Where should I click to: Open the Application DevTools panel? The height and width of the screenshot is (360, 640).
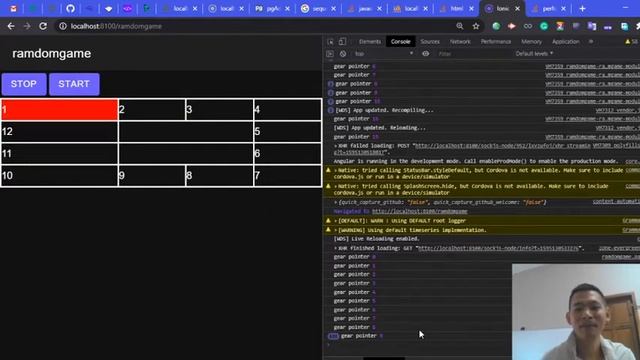[x=565, y=42]
